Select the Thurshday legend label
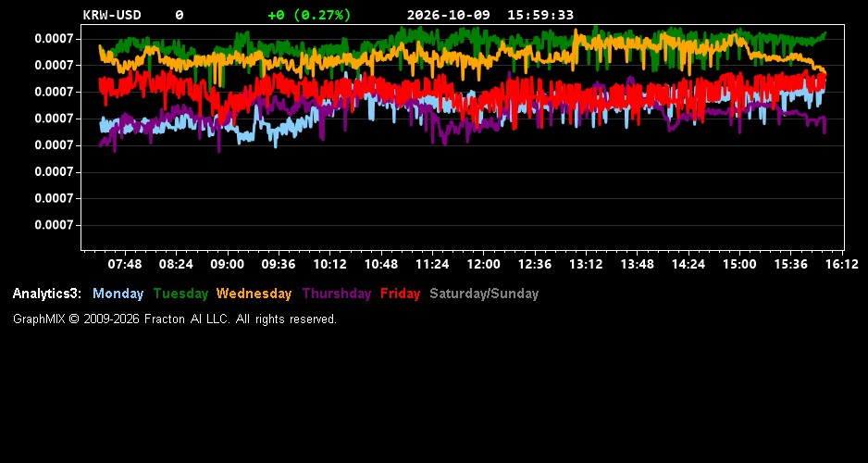 pos(337,294)
